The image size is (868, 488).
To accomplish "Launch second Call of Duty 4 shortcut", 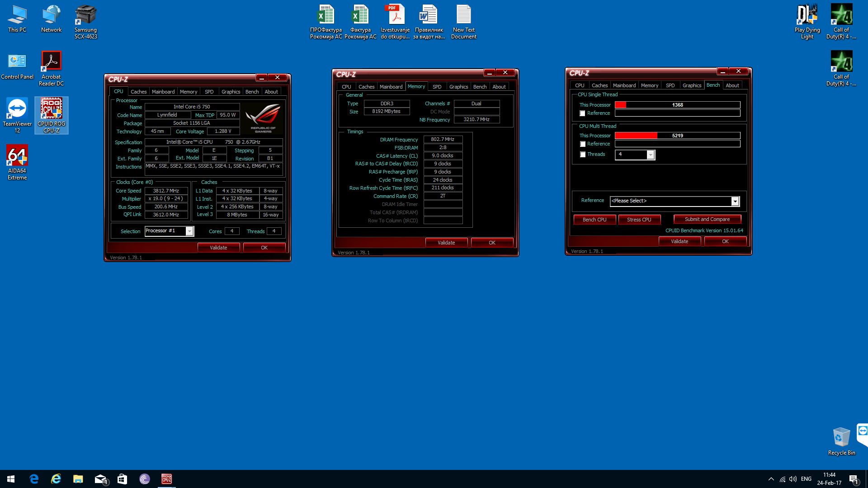I will pyautogui.click(x=841, y=69).
